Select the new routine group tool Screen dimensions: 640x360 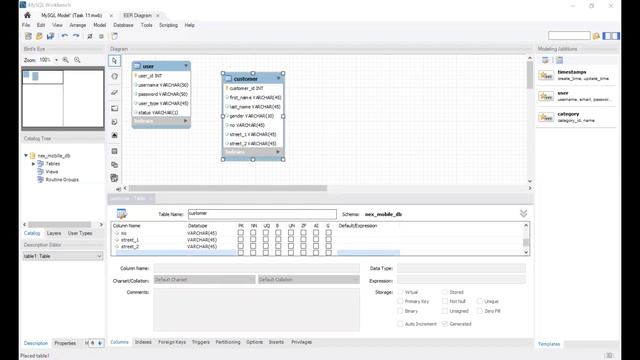pos(115,178)
